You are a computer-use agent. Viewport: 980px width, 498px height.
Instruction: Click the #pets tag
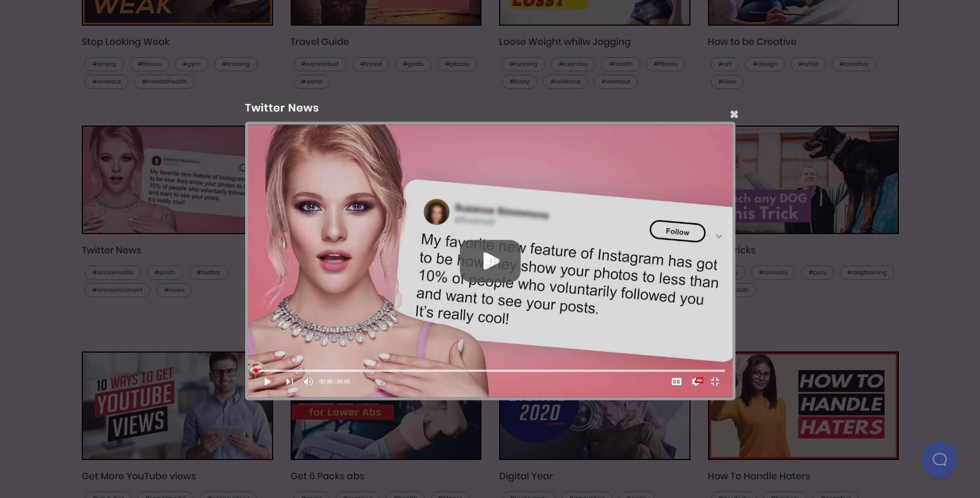point(817,273)
